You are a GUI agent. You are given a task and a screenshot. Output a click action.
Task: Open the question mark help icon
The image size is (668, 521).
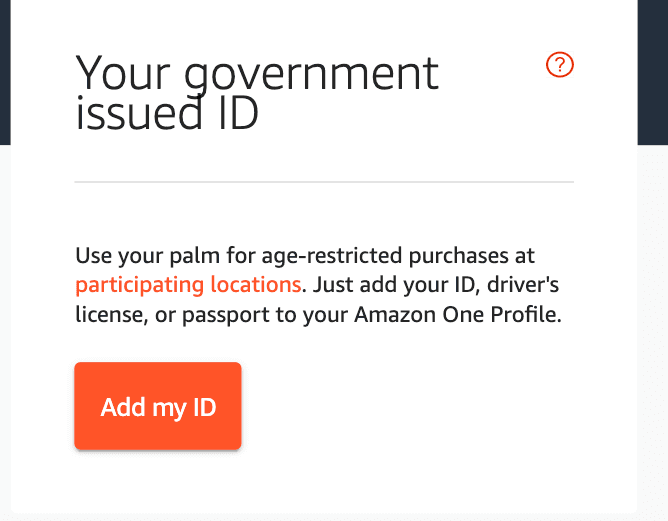[x=559, y=64]
